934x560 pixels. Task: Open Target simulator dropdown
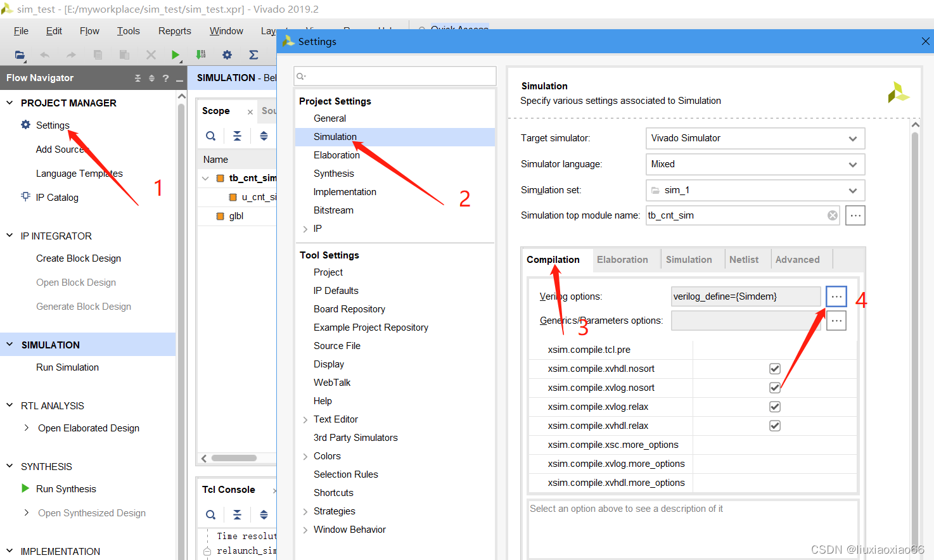pos(755,138)
